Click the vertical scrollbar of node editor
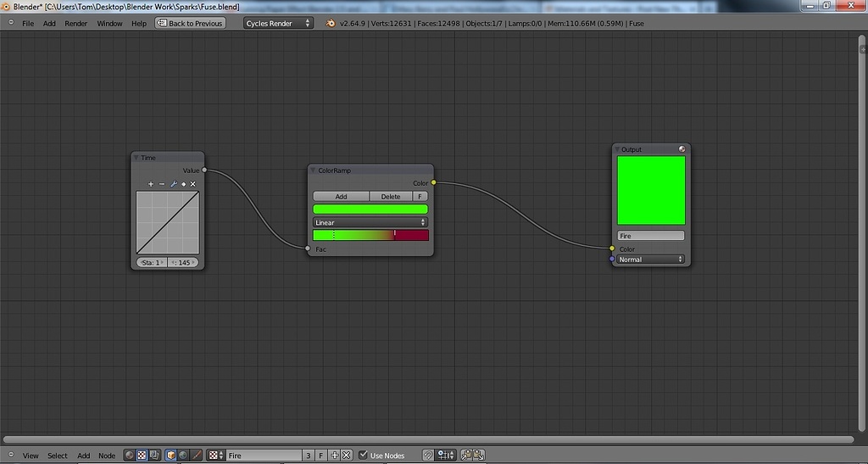The image size is (868, 464). click(x=862, y=232)
